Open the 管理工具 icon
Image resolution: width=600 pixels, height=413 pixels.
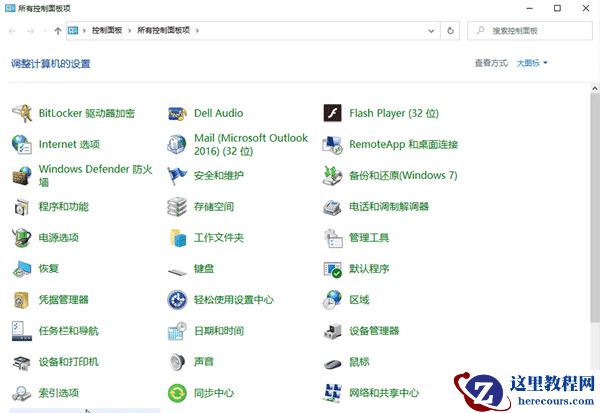click(x=333, y=238)
